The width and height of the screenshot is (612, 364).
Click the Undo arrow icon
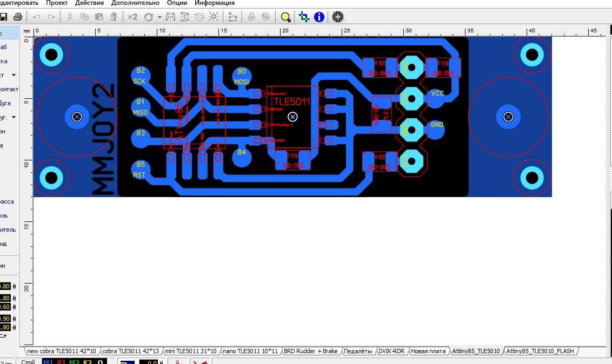point(37,17)
